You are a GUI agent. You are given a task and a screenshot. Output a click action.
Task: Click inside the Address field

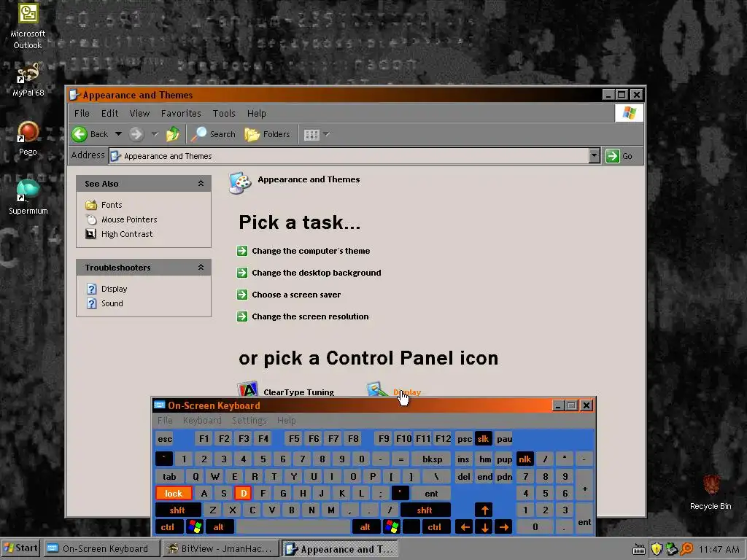coord(349,156)
